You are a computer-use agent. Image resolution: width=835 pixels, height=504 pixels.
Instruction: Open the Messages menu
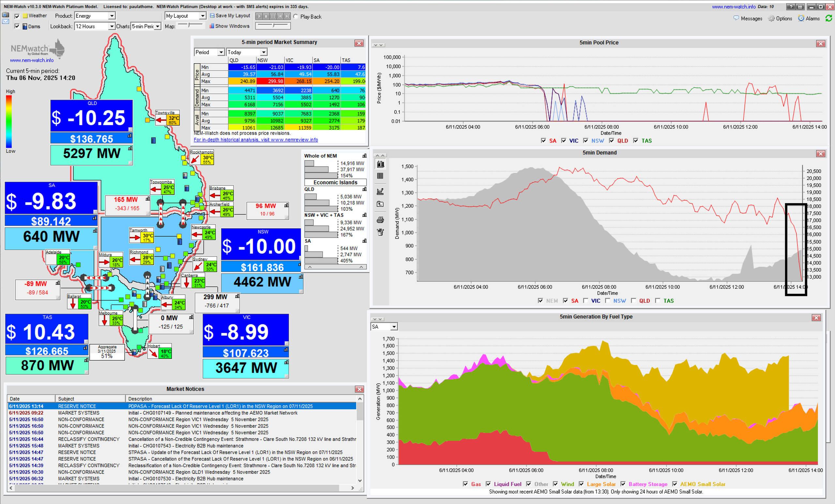coord(748,18)
